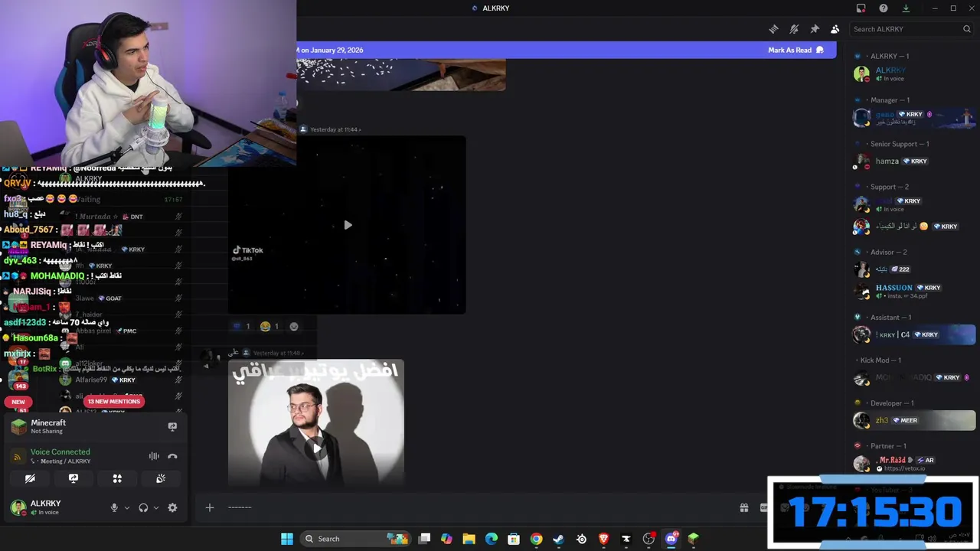Open Steam from taskbar
Viewport: 980px width, 551px height.
[558, 539]
